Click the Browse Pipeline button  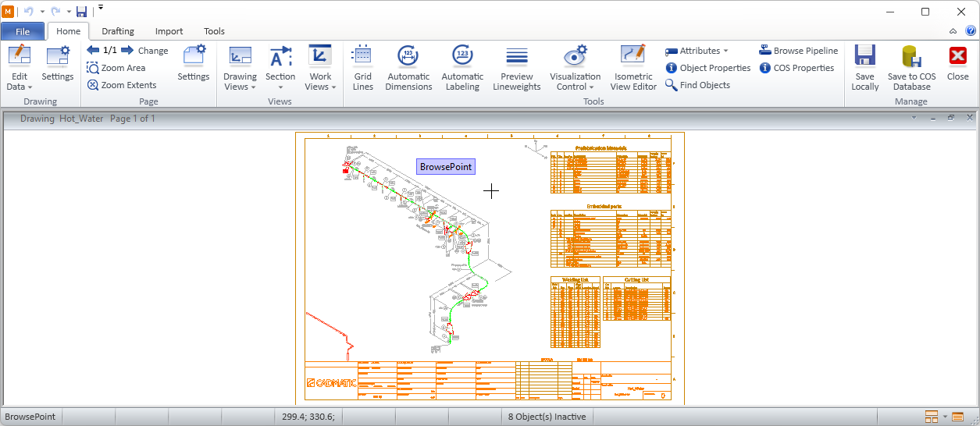tap(798, 51)
